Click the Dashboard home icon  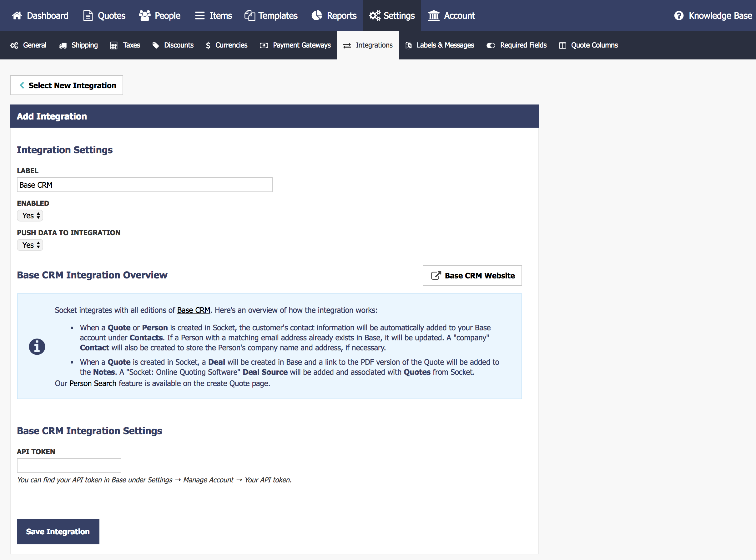[x=17, y=16]
